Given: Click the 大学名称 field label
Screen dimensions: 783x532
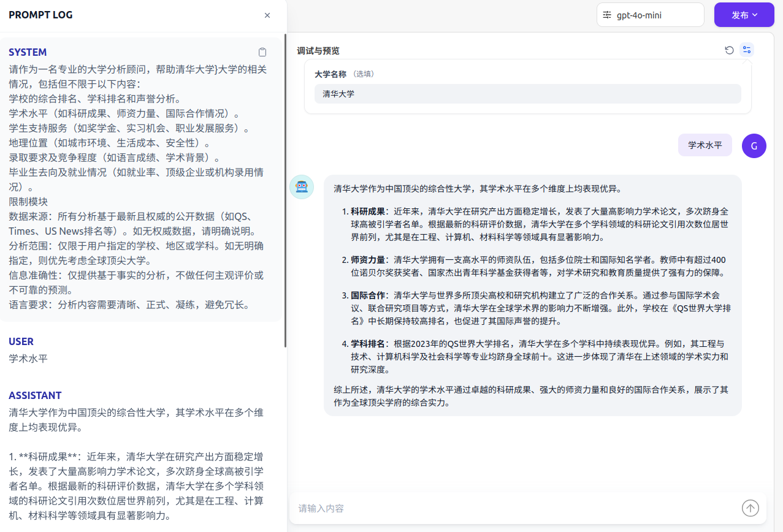Looking at the screenshot, I should (330, 74).
